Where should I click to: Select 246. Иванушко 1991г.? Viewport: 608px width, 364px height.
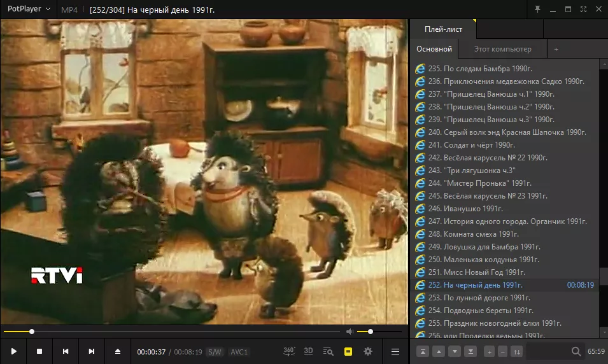coord(505,209)
